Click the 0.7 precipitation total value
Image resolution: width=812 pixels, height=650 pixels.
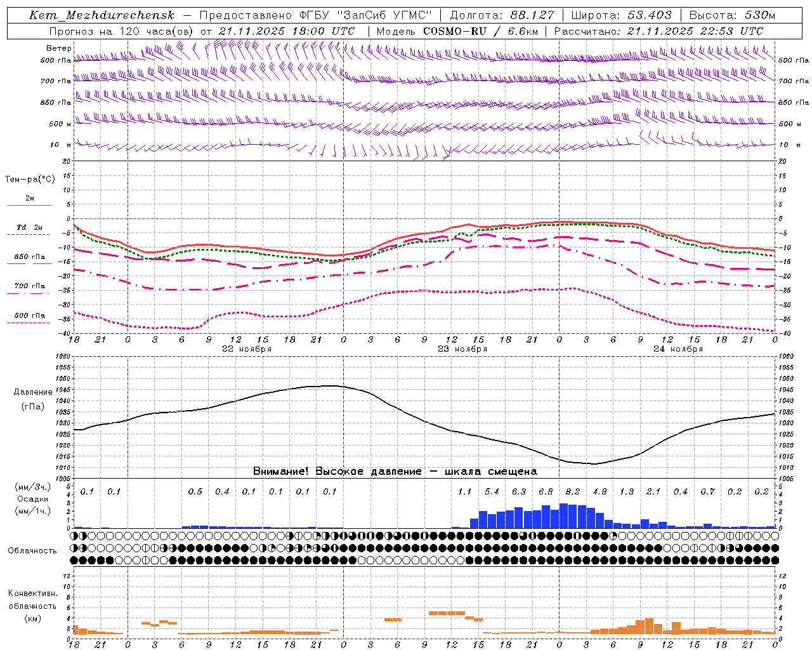point(707,491)
